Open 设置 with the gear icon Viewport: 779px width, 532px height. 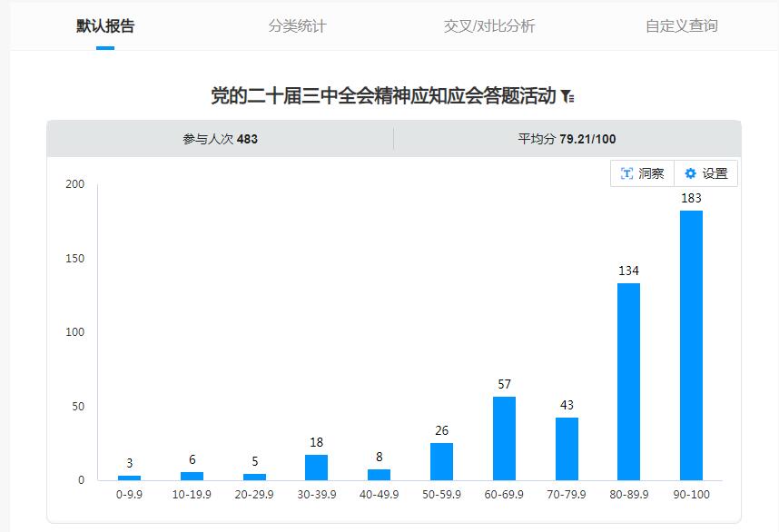tap(705, 173)
